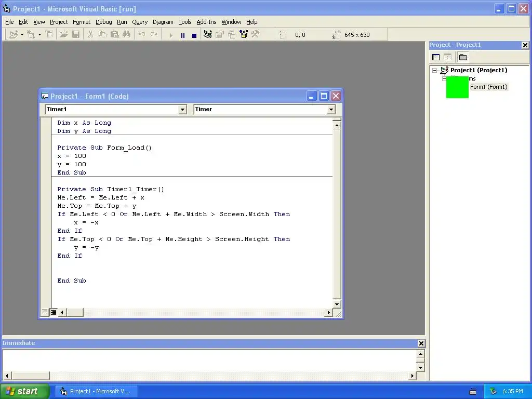The image size is (532, 399).
Task: Click code window scroll left arrow
Action: point(62,312)
